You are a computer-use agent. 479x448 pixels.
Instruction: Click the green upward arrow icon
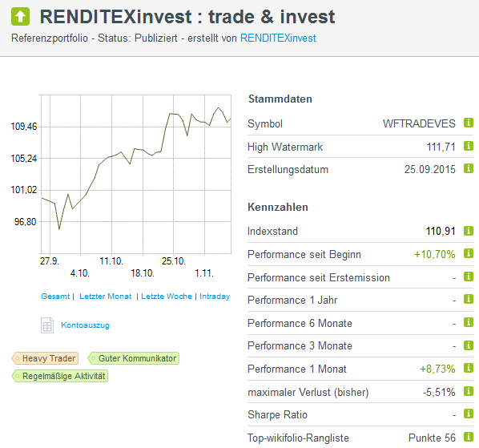pos(21,17)
